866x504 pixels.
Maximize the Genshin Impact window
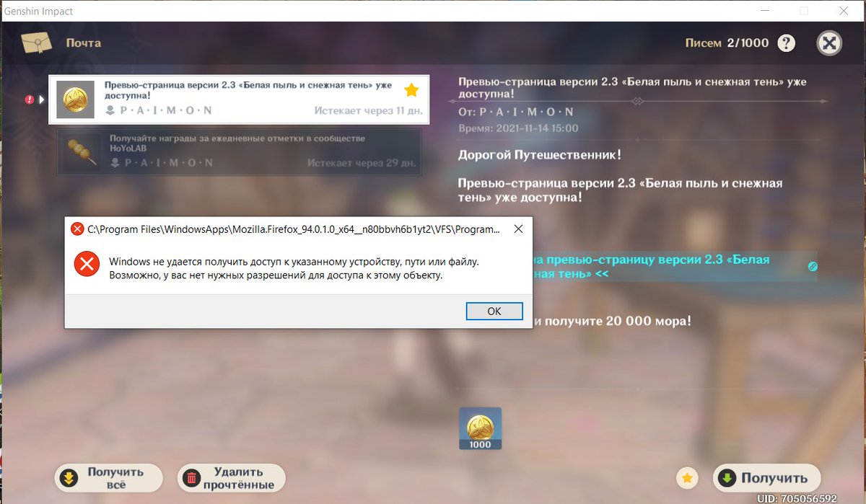(803, 11)
